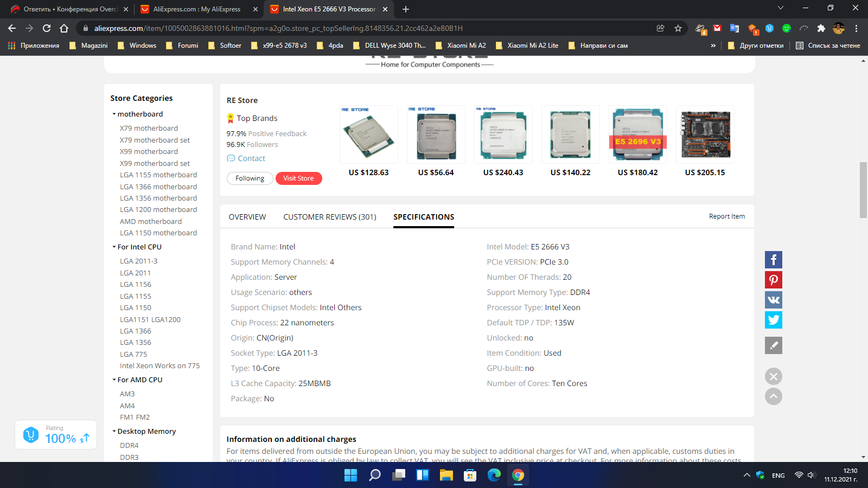Image resolution: width=868 pixels, height=488 pixels.
Task: Open Chrome home page button
Action: (x=64, y=28)
